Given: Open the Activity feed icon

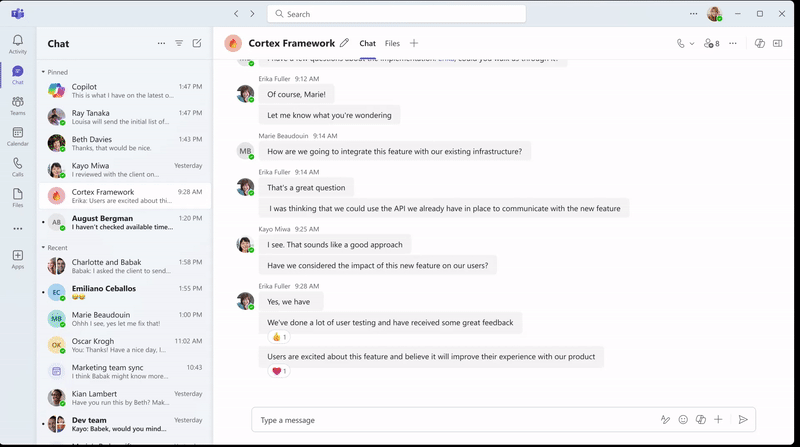Looking at the screenshot, I should click(18, 44).
